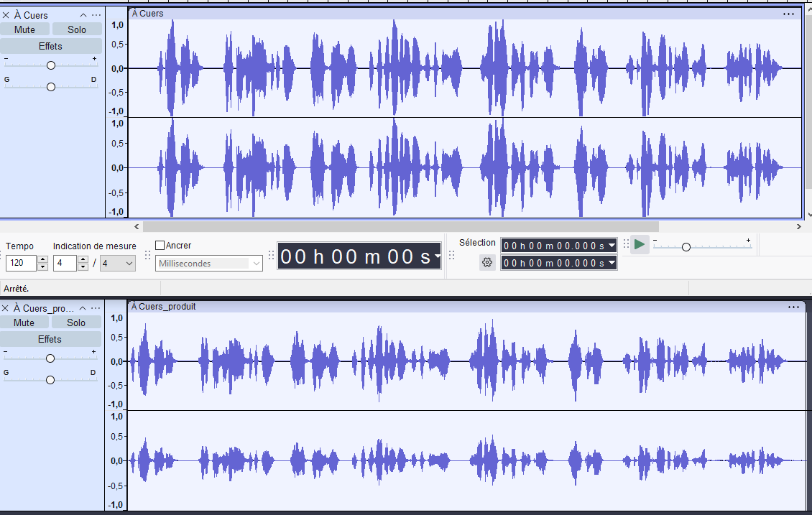Viewport: 812px width, 515px height.
Task: Grab the snapping toolbar drag handle
Action: (147, 255)
